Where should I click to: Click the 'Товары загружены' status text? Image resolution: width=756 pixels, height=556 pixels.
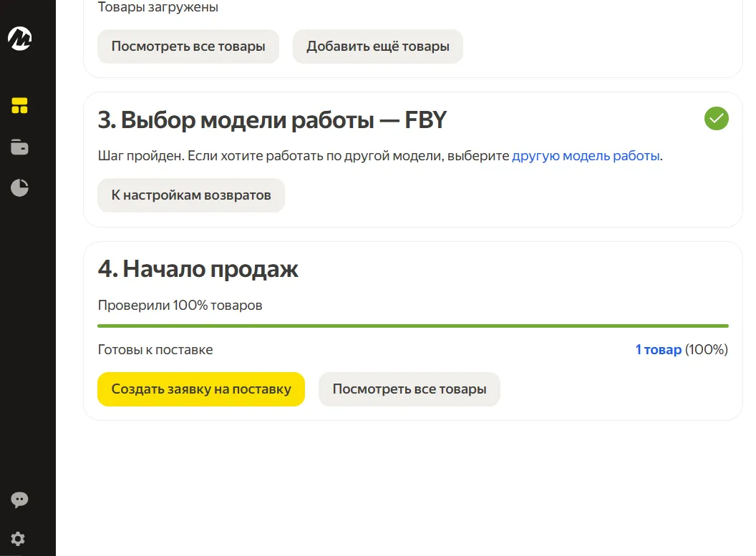(x=158, y=8)
